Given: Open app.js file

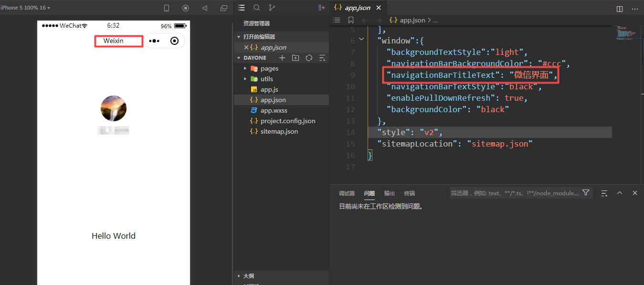Looking at the screenshot, I should tap(269, 89).
